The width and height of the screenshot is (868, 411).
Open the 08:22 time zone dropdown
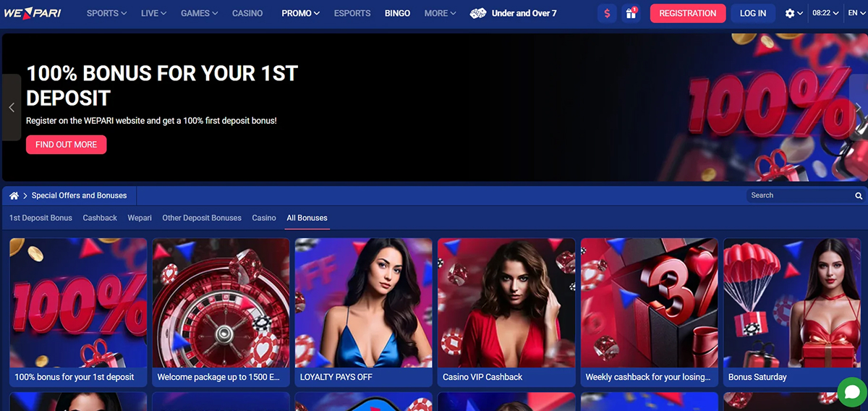[x=825, y=13]
